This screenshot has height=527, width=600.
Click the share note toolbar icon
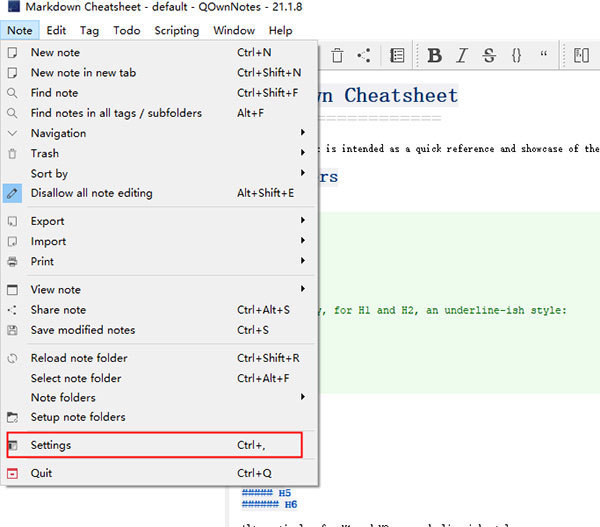(364, 56)
